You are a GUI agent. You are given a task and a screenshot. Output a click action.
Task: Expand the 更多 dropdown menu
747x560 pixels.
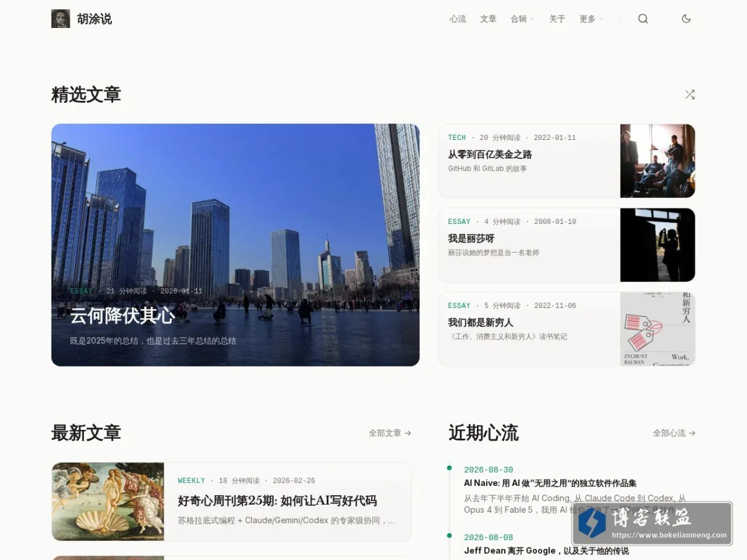tap(591, 19)
